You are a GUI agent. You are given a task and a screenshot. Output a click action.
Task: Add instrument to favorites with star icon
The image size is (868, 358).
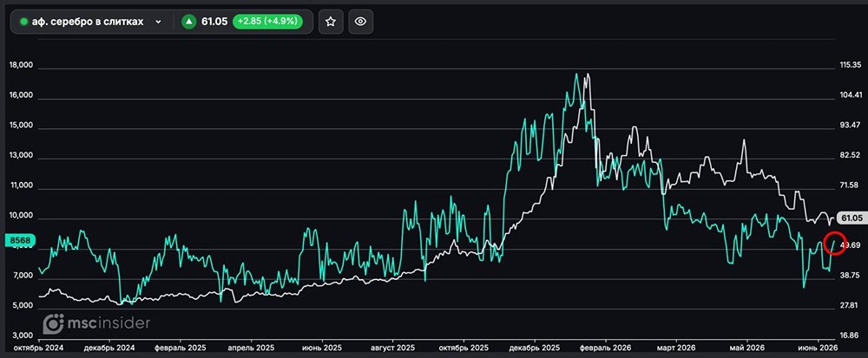331,22
